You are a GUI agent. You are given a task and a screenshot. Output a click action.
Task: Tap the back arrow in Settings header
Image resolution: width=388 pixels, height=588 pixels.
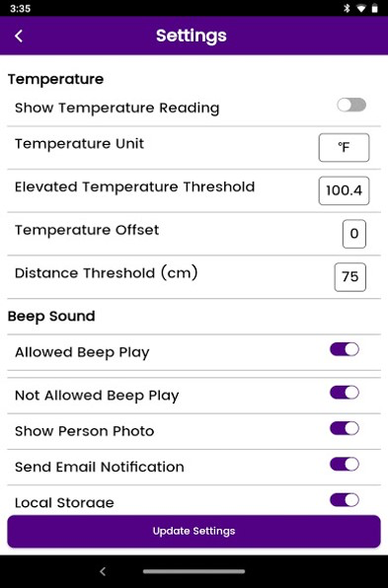[x=19, y=36]
